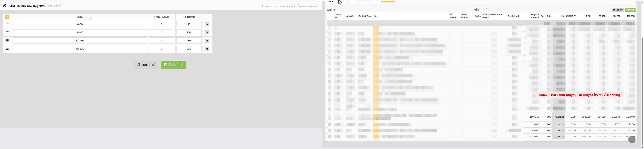Image resolution: width=644 pixels, height=149 pixels.
Task: Click the รีเซต [F5] reset button
Action: 146,65
